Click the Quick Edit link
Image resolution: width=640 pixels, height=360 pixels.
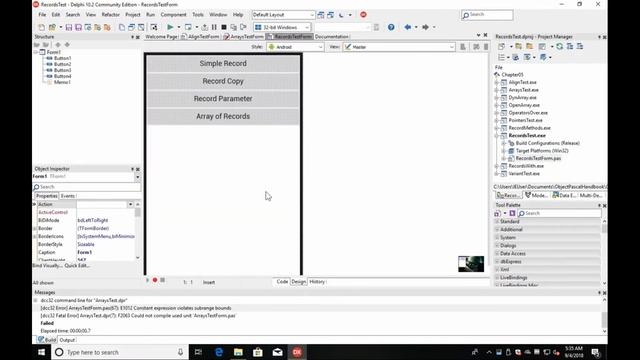coord(77,265)
